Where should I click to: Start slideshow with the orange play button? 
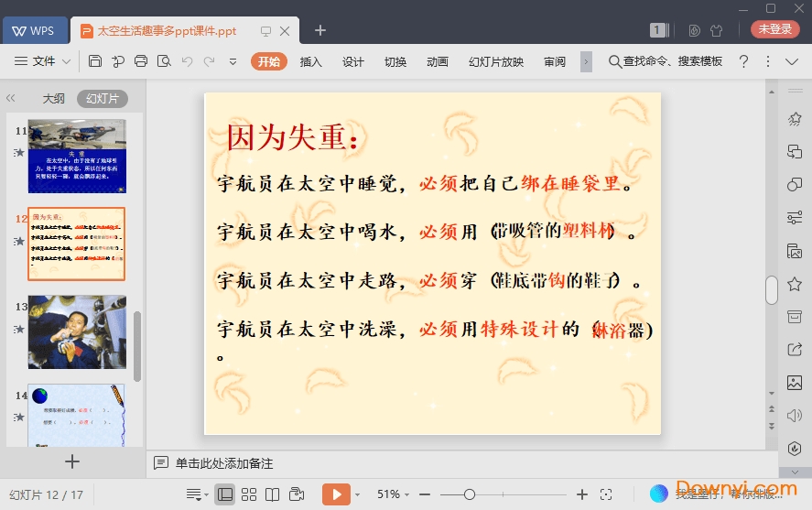click(x=336, y=494)
